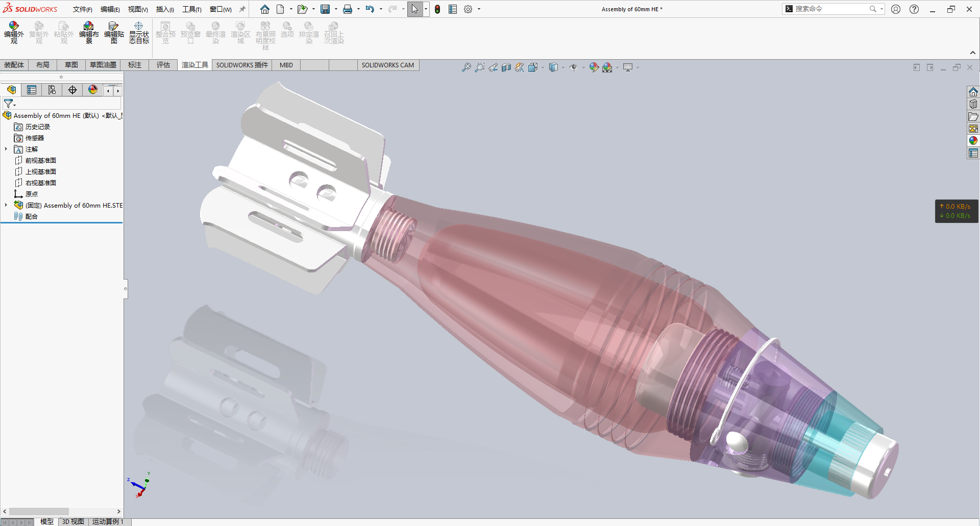Open the Edit Decal (编辑贴图) tool

point(114,33)
